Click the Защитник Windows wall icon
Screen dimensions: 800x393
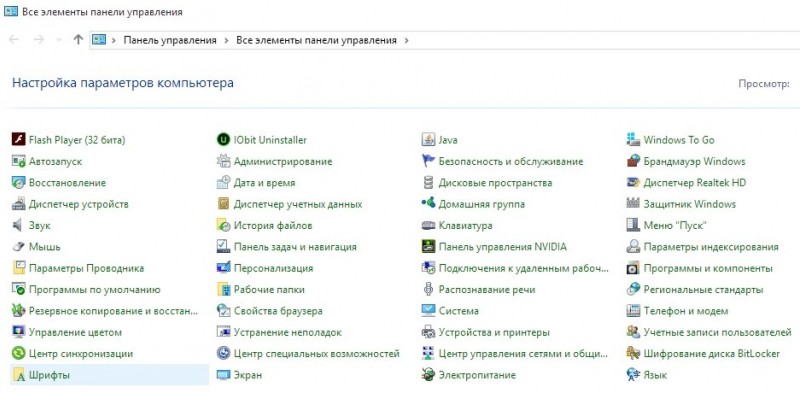tap(633, 204)
